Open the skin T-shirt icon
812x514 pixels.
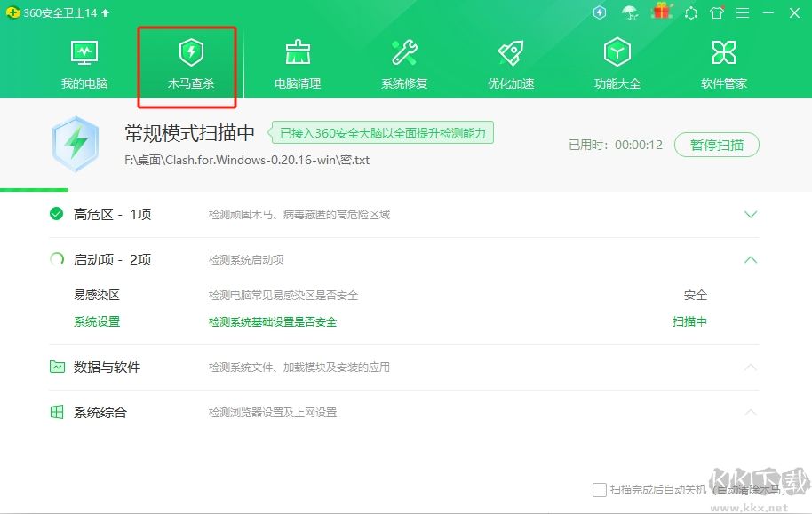coord(717,12)
